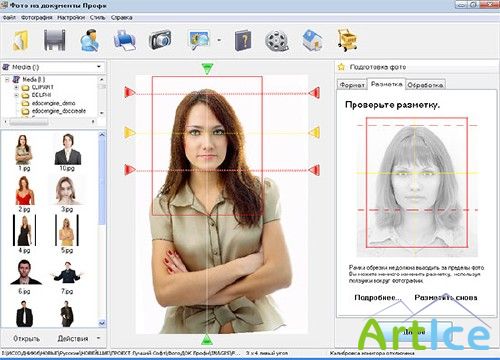
Task: Grab the lower left red chin marker
Action: pyautogui.click(x=130, y=170)
